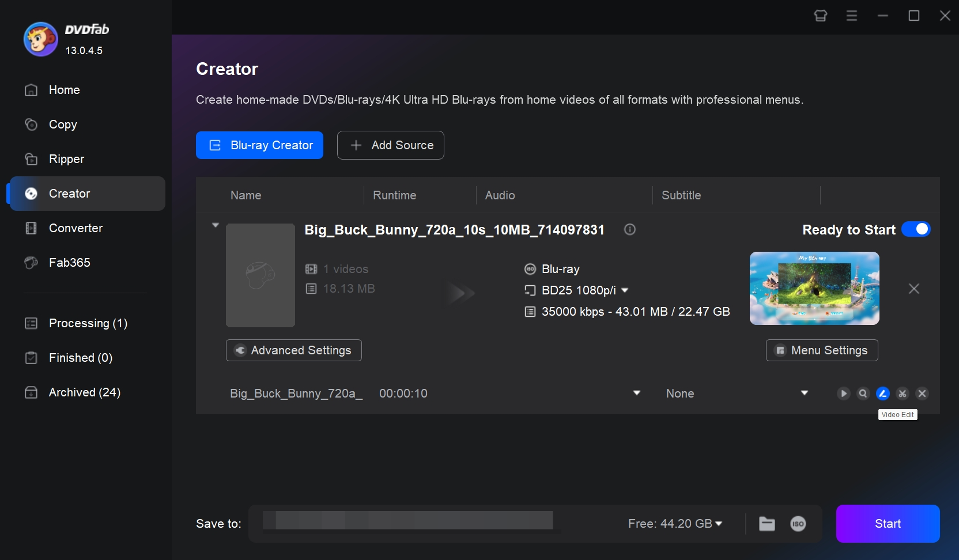This screenshot has height=560, width=959.
Task: Click the version number 13.0.4.5
Action: pyautogui.click(x=84, y=51)
